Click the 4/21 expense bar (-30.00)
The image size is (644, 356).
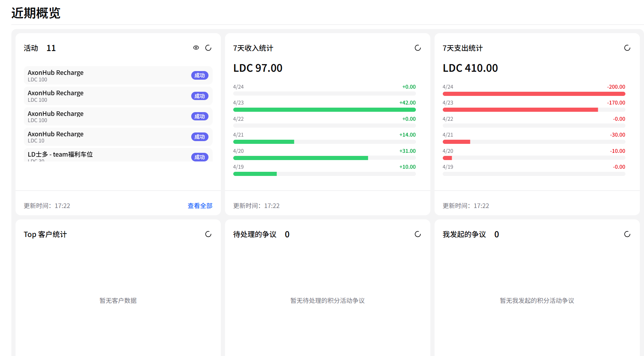(457, 142)
